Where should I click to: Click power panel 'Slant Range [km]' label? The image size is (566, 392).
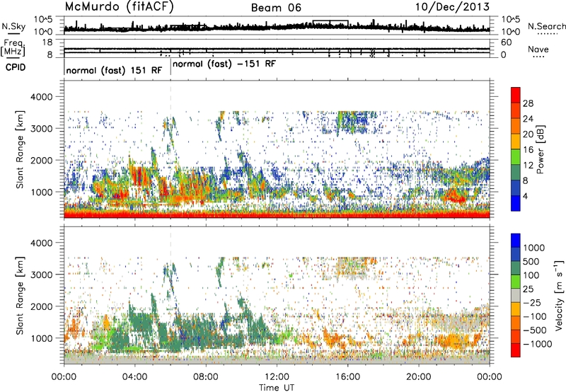[20, 149]
